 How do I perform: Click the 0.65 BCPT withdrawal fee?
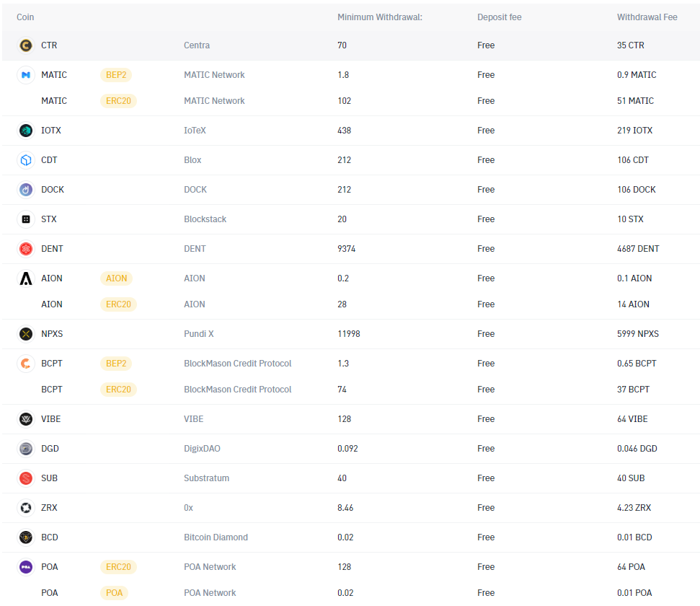pyautogui.click(x=637, y=364)
